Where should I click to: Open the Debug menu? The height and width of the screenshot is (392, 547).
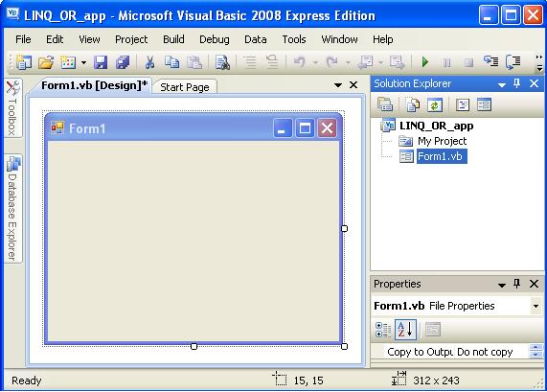[x=215, y=39]
